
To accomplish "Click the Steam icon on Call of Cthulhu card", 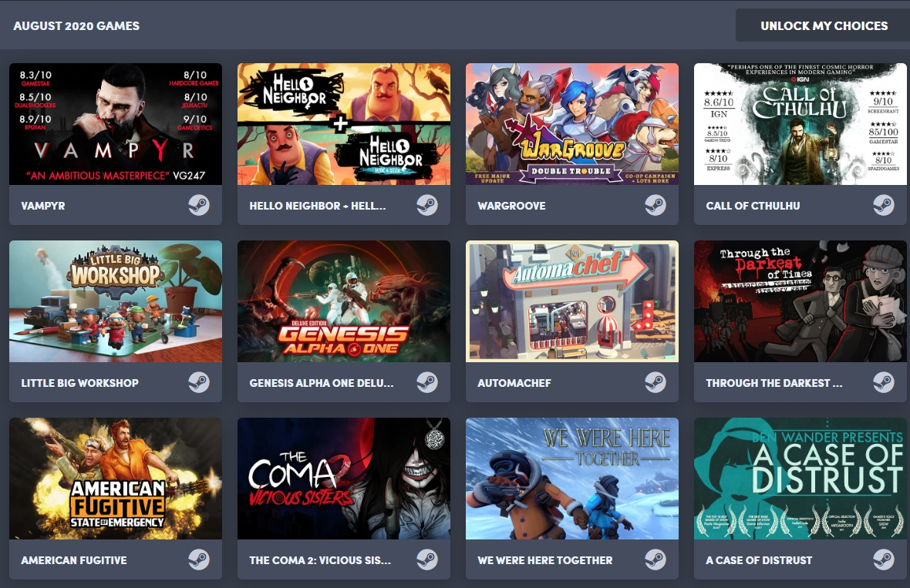I will tap(883, 205).
